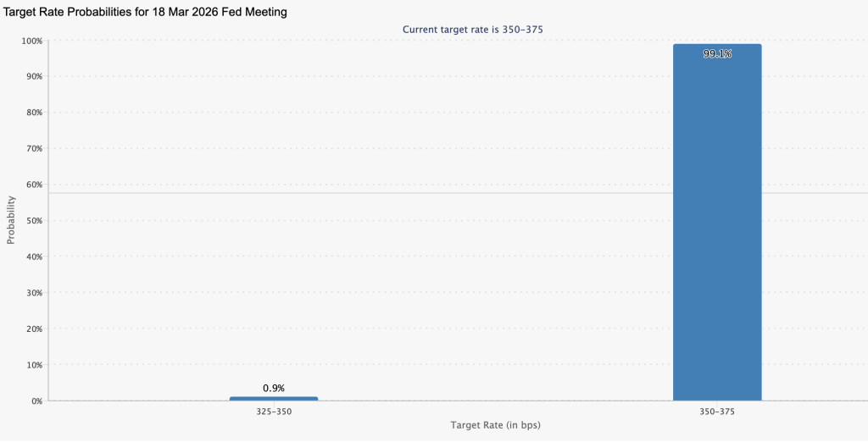Click the 90% y-axis tick label
The height and width of the screenshot is (442, 868).
pyautogui.click(x=34, y=76)
